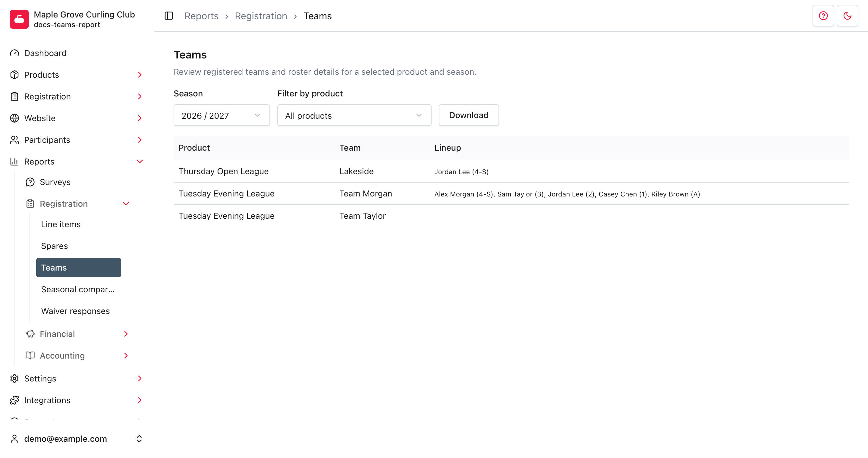Click the Participants people icon

point(14,140)
